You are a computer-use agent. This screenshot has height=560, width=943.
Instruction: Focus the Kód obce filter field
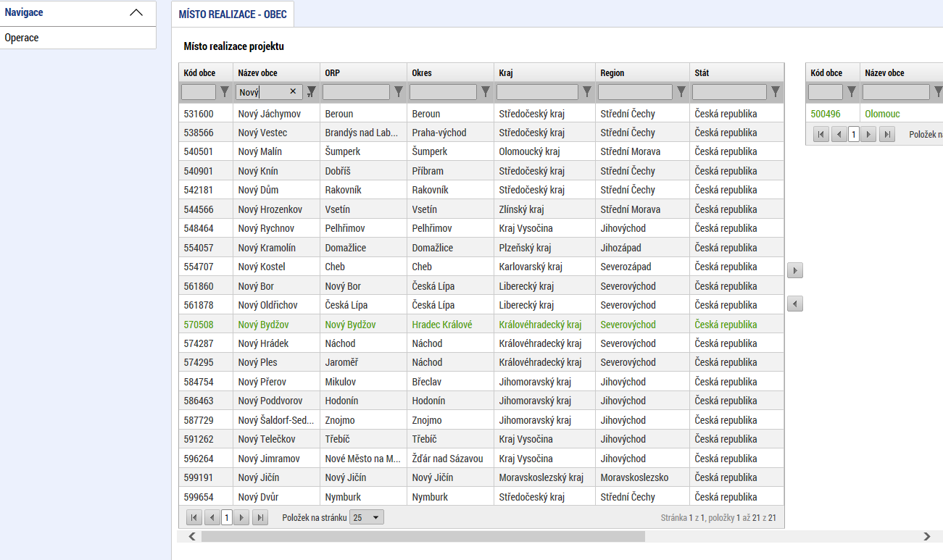click(199, 92)
